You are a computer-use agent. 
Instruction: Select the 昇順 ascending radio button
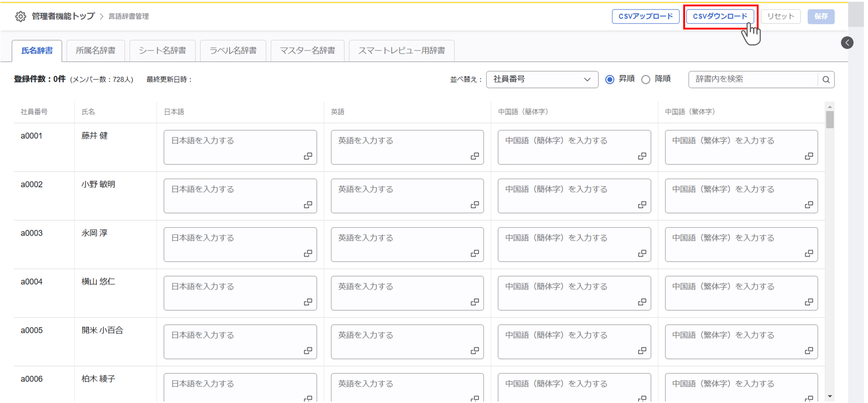click(610, 80)
